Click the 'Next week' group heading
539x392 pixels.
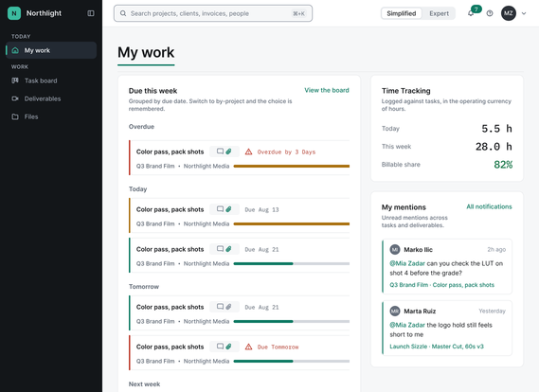point(144,384)
